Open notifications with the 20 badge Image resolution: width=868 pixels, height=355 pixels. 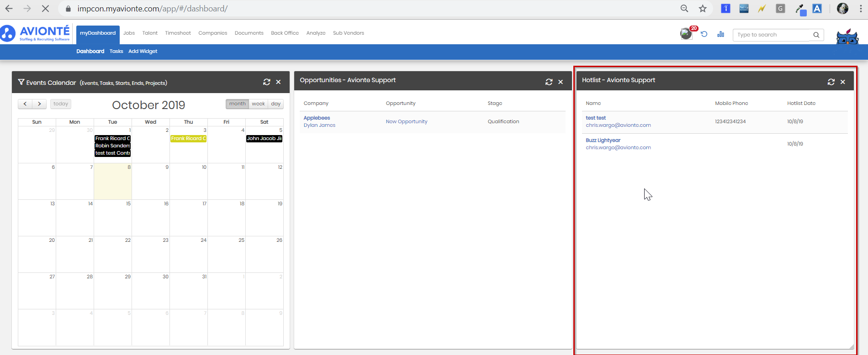coord(687,33)
